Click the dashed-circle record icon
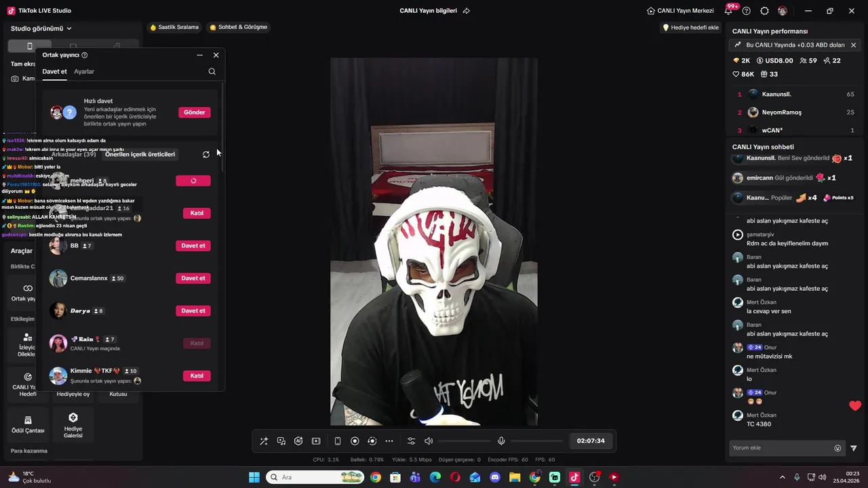 (372, 441)
